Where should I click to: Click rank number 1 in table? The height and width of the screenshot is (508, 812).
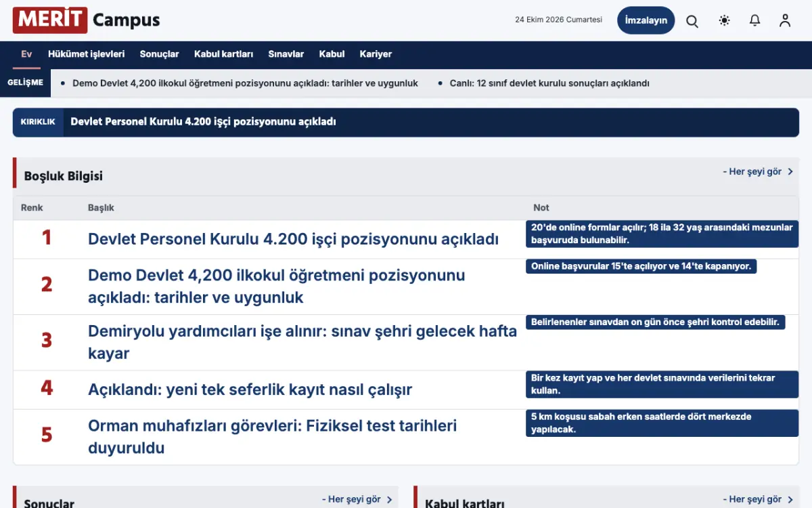(x=46, y=238)
